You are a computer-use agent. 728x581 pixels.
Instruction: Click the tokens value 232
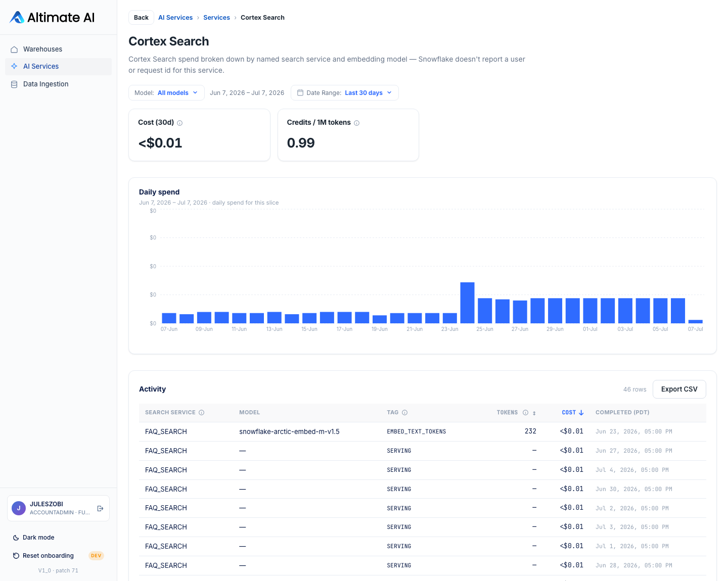[530, 431]
